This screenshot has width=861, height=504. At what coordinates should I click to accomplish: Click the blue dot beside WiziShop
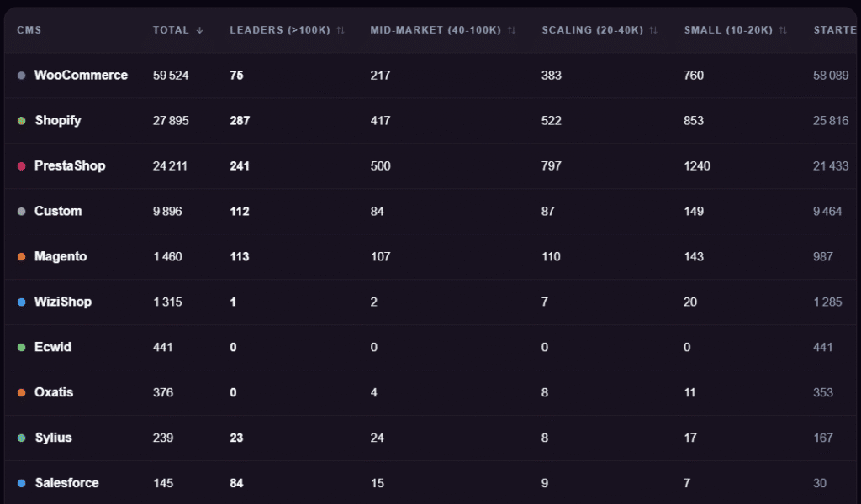pos(22,302)
